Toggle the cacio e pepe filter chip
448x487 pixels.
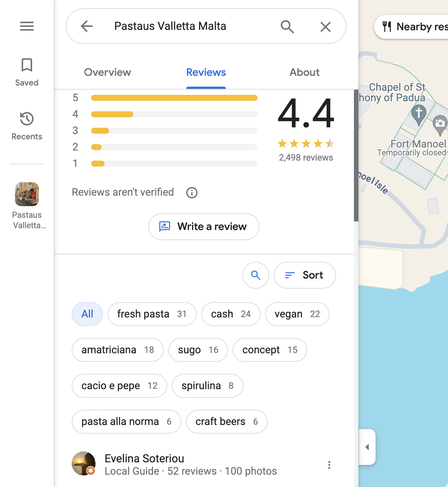(x=119, y=386)
